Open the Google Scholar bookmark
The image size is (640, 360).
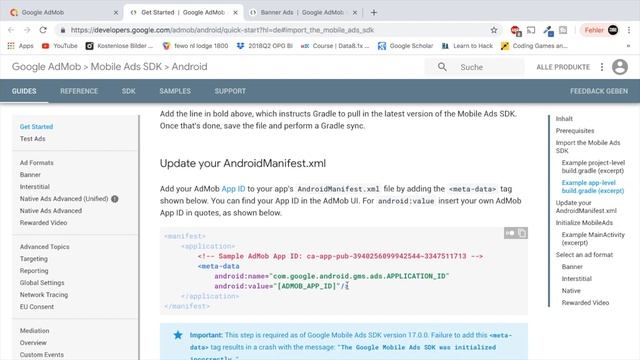405,46
